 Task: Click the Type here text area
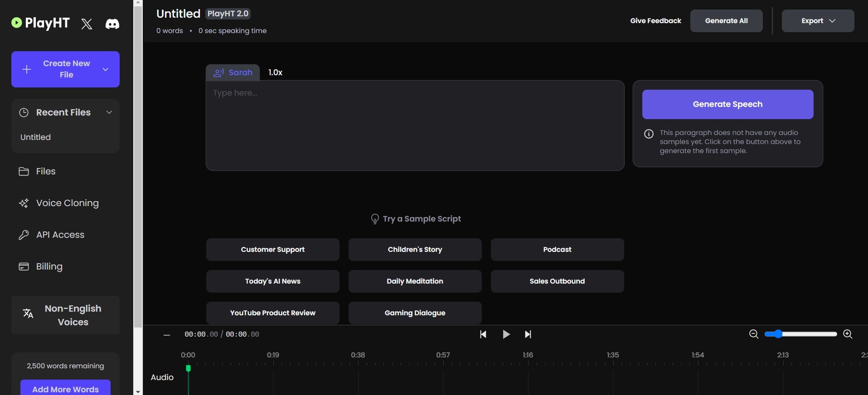point(415,125)
